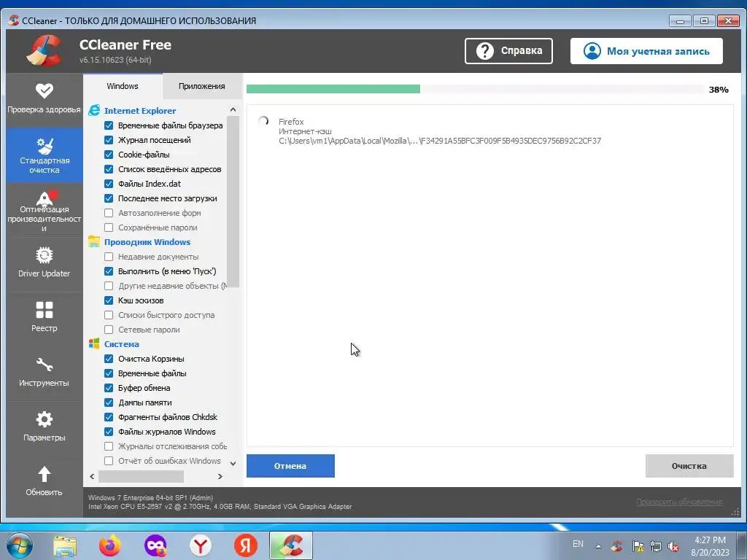747x560 pixels.
Task: Uncheck Файлы журналов Windows checkbox
Action: coord(109,432)
